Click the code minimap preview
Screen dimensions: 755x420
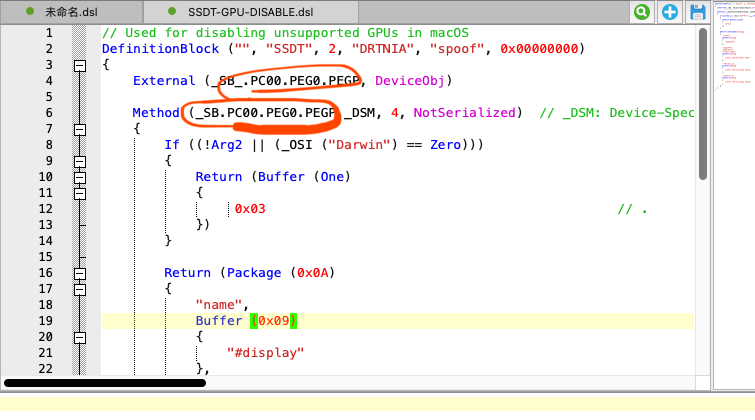point(732,60)
